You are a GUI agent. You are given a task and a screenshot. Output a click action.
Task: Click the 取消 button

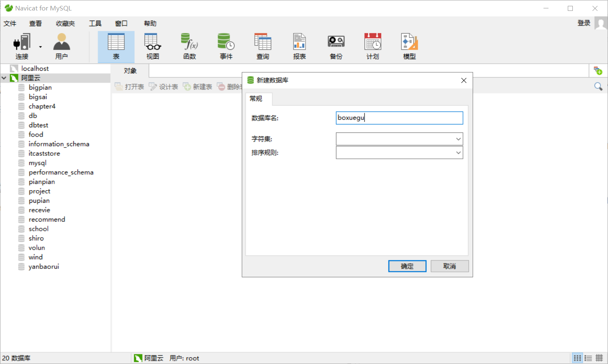450,266
